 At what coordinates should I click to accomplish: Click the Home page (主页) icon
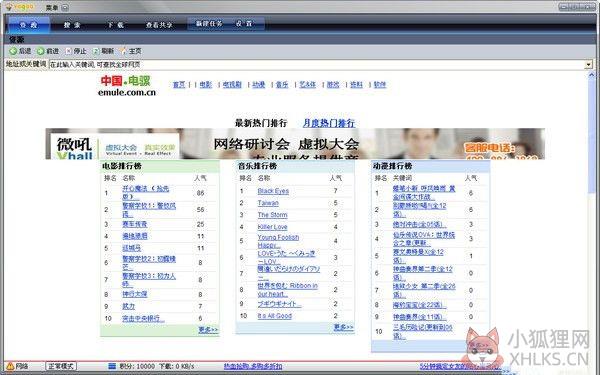click(x=123, y=51)
